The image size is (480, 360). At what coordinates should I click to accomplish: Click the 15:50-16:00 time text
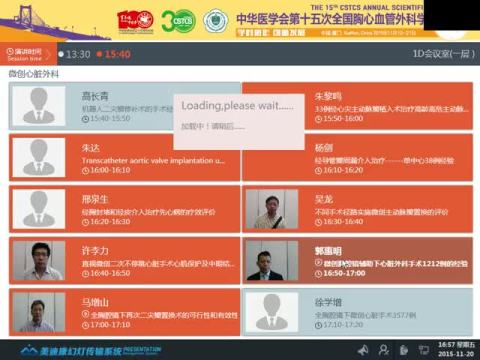[343, 119]
